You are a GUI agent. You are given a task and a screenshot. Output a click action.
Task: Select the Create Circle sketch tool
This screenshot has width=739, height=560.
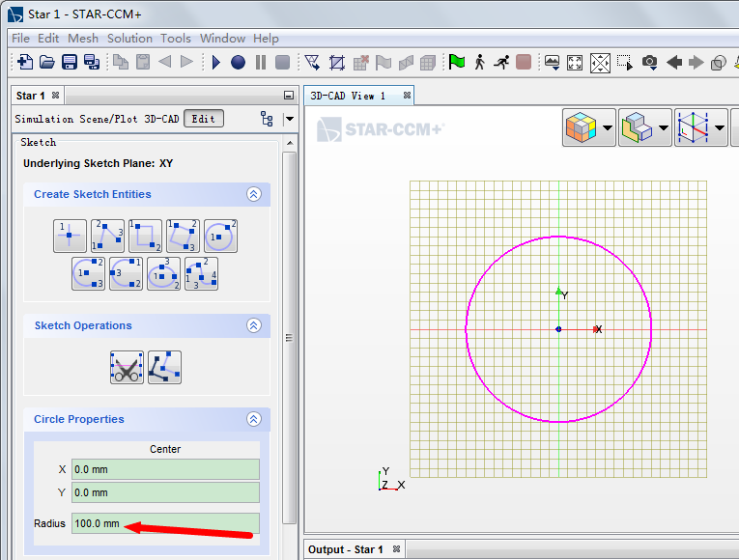coord(220,236)
